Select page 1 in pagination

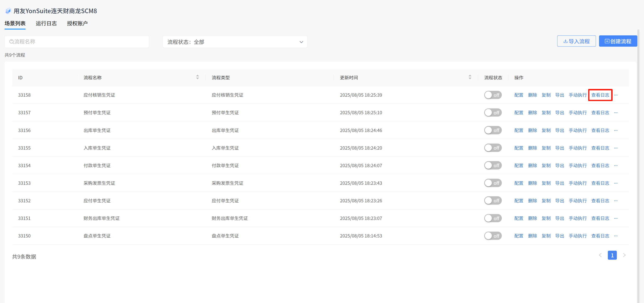click(612, 255)
